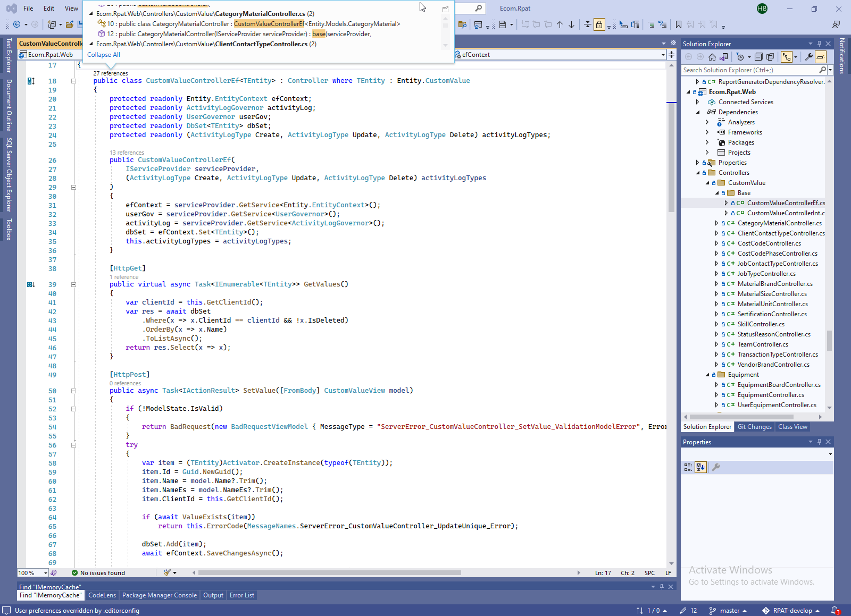851x616 pixels.
Task: Click the bookmark icon in the toolbar
Action: tap(679, 24)
